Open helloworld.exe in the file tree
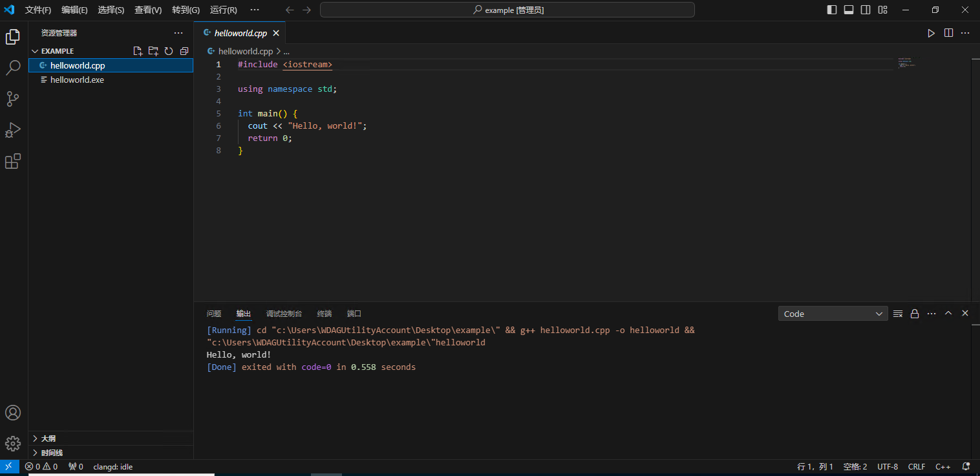980x476 pixels. point(111,80)
